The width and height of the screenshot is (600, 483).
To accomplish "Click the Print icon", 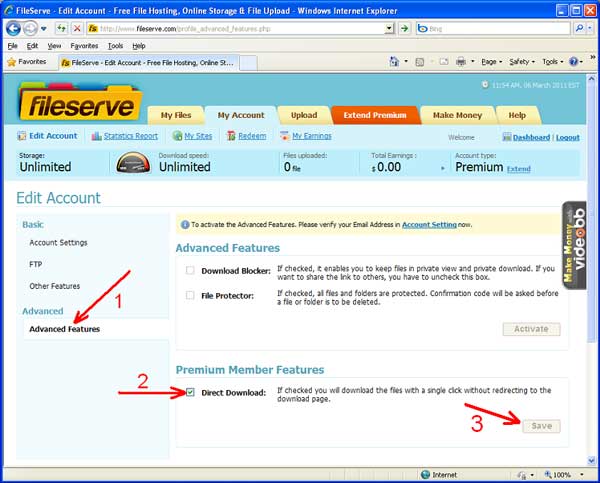I will tap(461, 62).
